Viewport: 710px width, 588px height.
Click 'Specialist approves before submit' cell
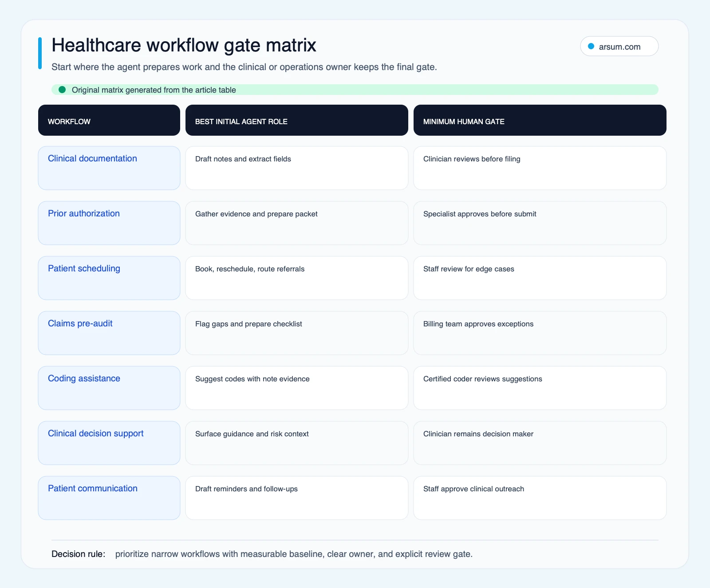click(540, 223)
